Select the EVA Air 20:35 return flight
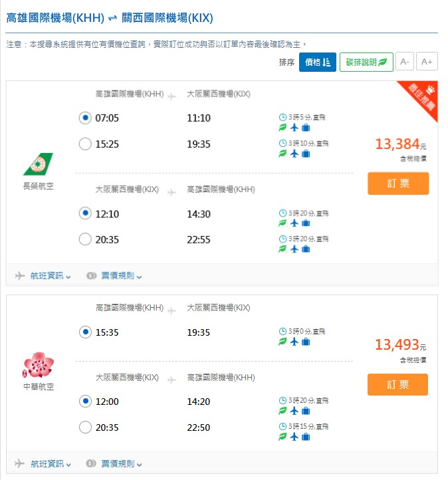 point(85,239)
